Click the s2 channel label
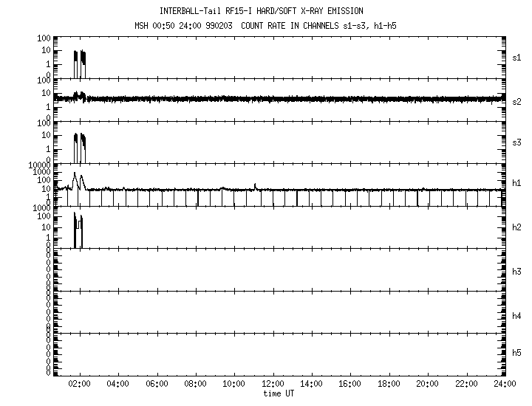Screen dimensions: 532x406 pos(517,101)
